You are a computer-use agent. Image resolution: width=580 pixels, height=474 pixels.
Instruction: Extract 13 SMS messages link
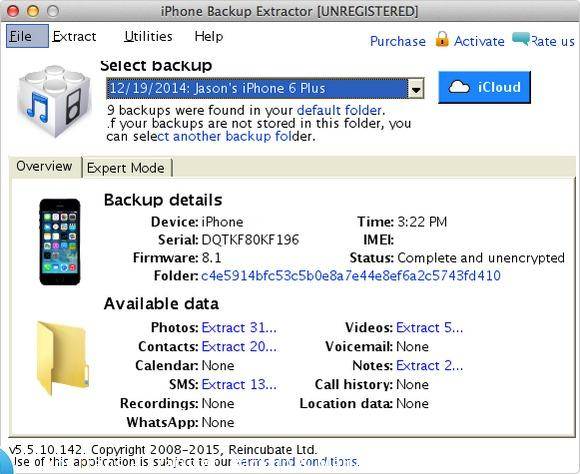click(239, 384)
